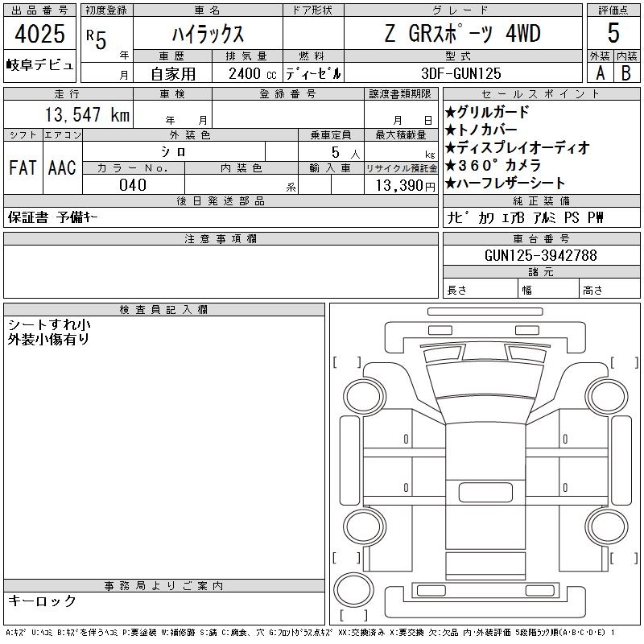Click grade Z GRスポーツ 4WD

(462, 34)
